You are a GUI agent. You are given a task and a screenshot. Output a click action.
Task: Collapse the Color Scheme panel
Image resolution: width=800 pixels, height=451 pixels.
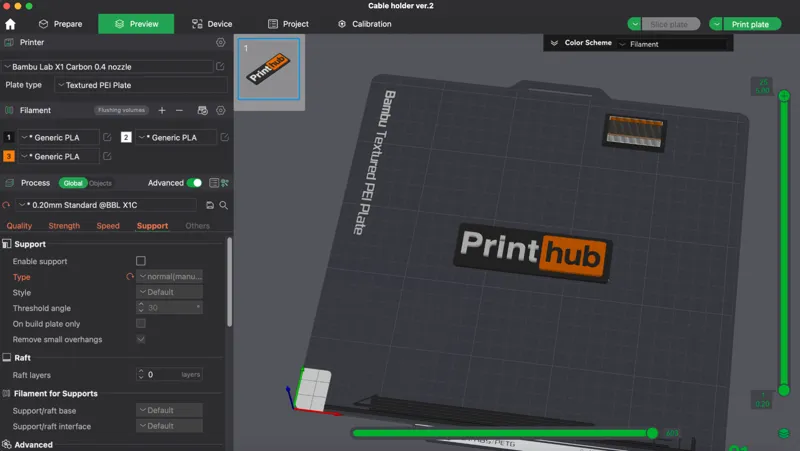coord(554,43)
